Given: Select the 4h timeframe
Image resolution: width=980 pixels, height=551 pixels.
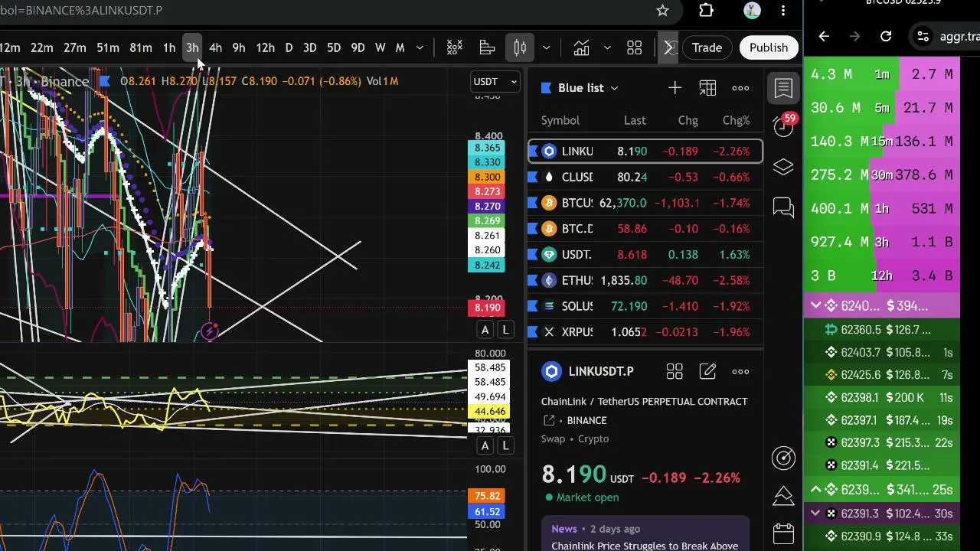Looking at the screenshot, I should pos(215,48).
